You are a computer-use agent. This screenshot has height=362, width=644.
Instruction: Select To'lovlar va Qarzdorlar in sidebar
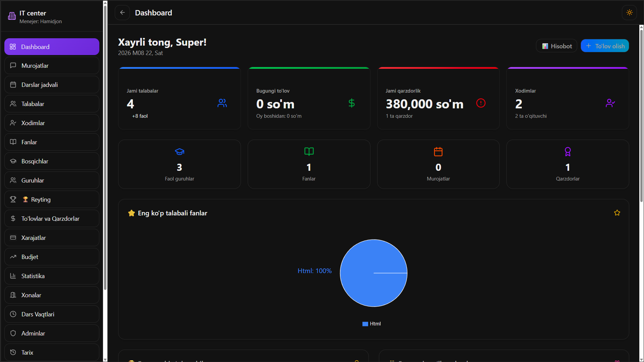[x=52, y=219]
